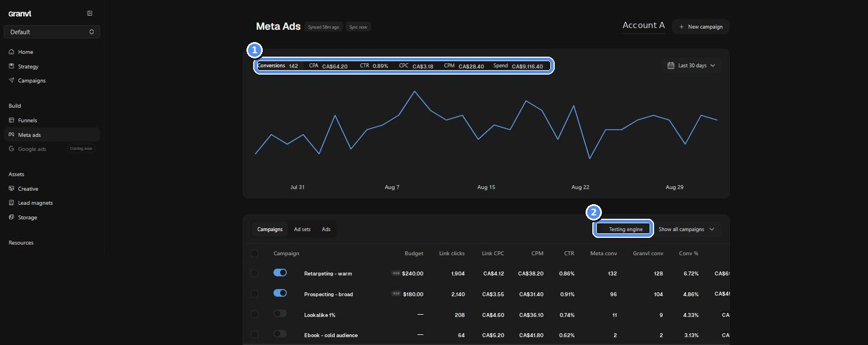Open Lead magnets in the sidebar

(x=52, y=203)
